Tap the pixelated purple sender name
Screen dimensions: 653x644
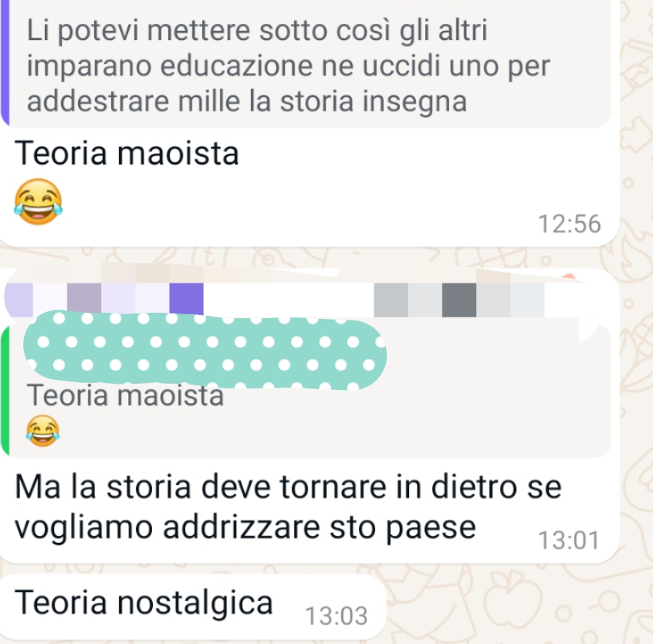(103, 300)
